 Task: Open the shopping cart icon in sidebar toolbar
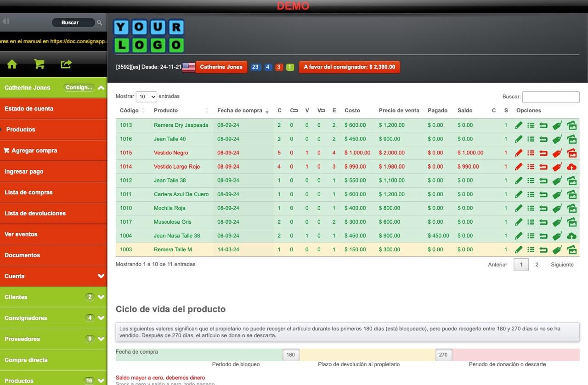(x=40, y=64)
